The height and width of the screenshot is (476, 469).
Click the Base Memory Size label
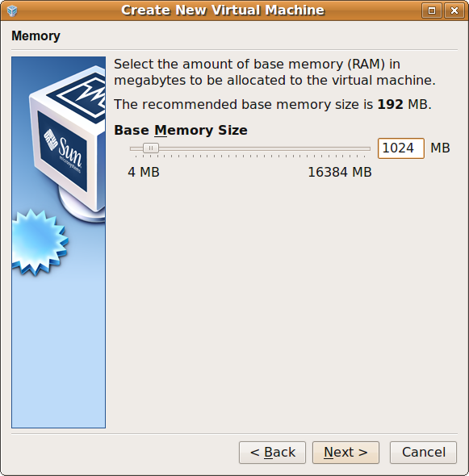181,130
